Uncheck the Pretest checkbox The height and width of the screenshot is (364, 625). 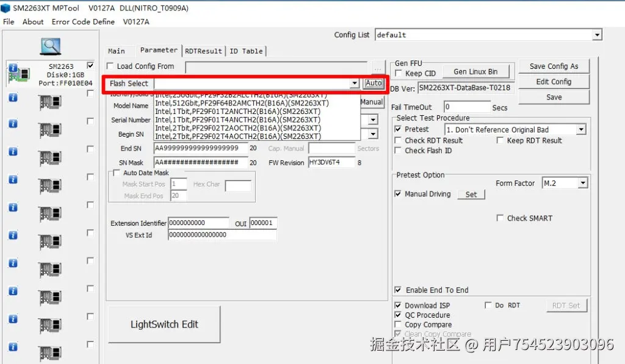click(398, 129)
